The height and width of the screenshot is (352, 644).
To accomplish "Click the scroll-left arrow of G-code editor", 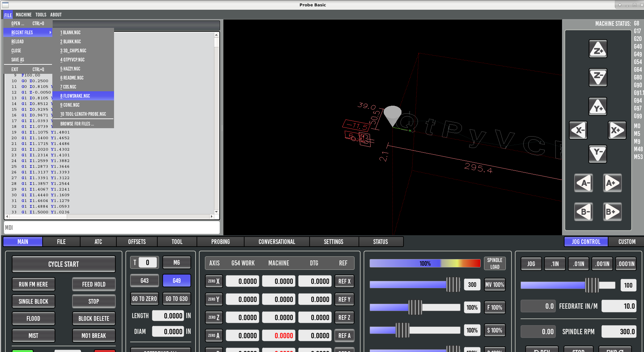I will pos(7,216).
